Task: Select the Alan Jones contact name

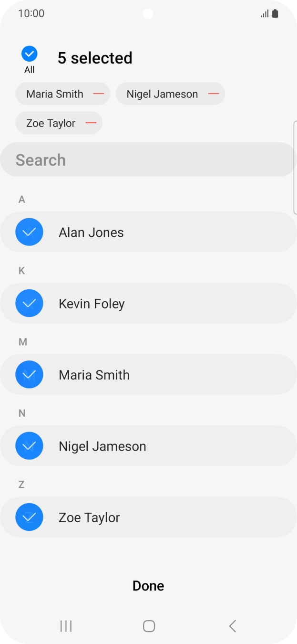Action: 91,232
